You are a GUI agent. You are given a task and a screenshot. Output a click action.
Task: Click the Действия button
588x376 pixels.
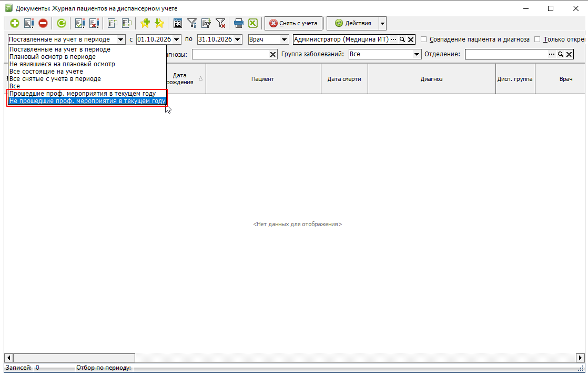coord(353,23)
